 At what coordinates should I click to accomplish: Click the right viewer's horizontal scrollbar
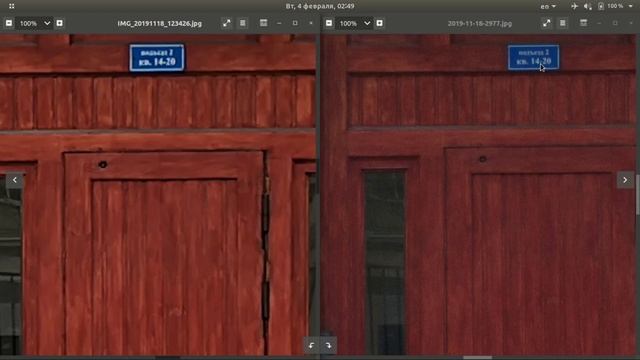coord(477,358)
